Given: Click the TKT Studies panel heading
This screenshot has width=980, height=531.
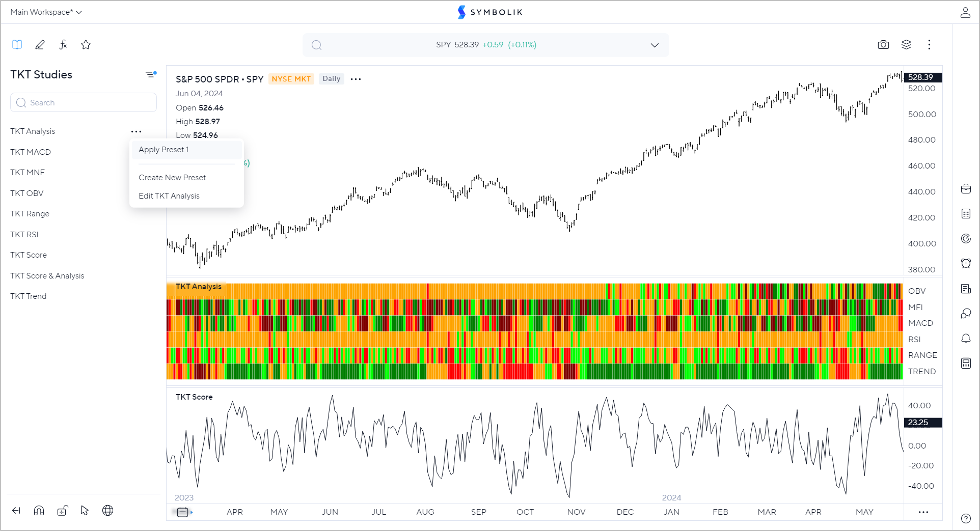Looking at the screenshot, I should click(x=41, y=74).
